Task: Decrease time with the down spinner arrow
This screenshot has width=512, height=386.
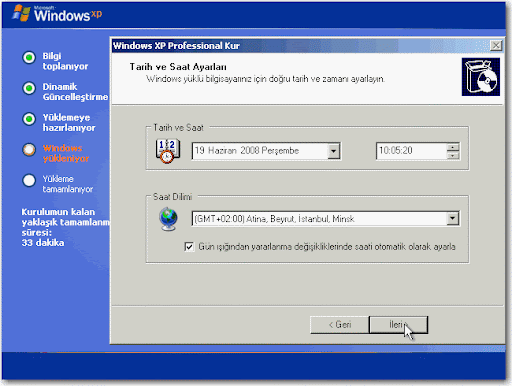Action: (x=453, y=155)
